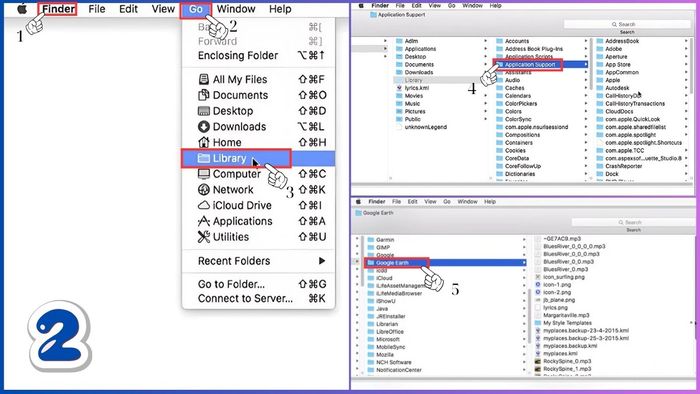The width and height of the screenshot is (700, 394).
Task: Open the Edit menu beside the open Go menu
Action: [128, 9]
